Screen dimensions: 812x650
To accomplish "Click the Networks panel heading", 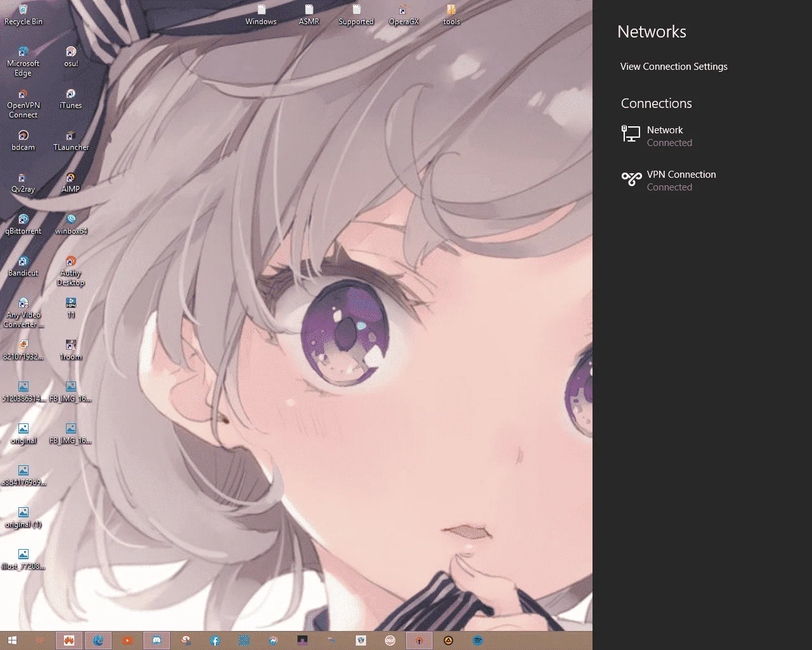I will [x=652, y=32].
